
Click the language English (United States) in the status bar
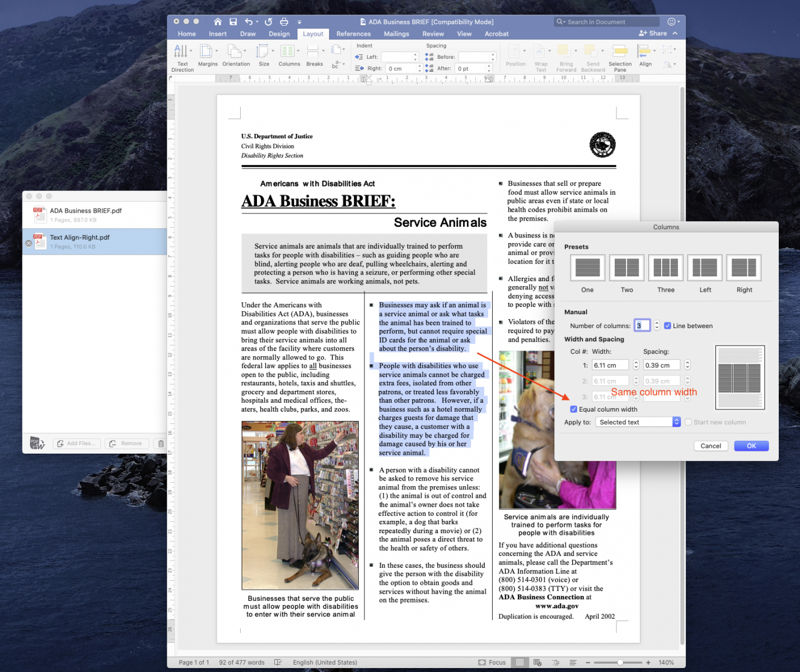(325, 662)
